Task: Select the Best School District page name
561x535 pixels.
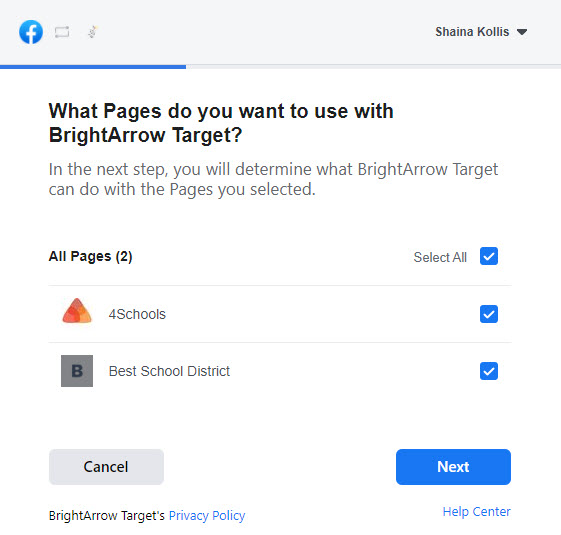Action: coord(169,371)
